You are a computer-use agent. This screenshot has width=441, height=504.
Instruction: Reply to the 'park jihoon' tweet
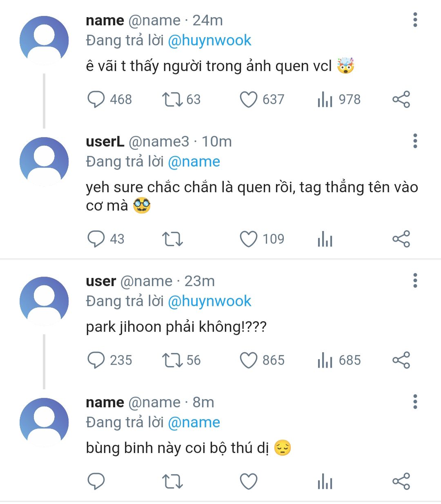click(x=96, y=360)
